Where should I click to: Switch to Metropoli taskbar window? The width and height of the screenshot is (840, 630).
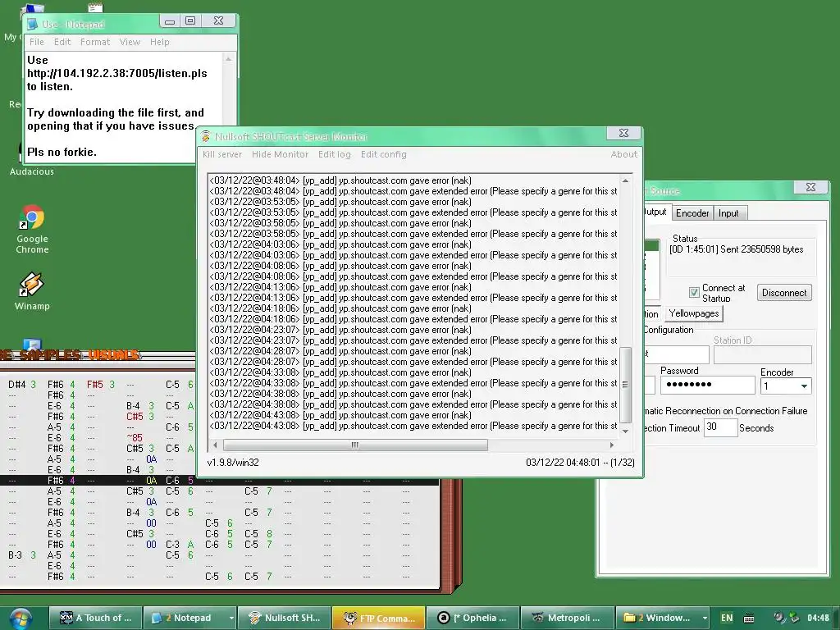568,618
